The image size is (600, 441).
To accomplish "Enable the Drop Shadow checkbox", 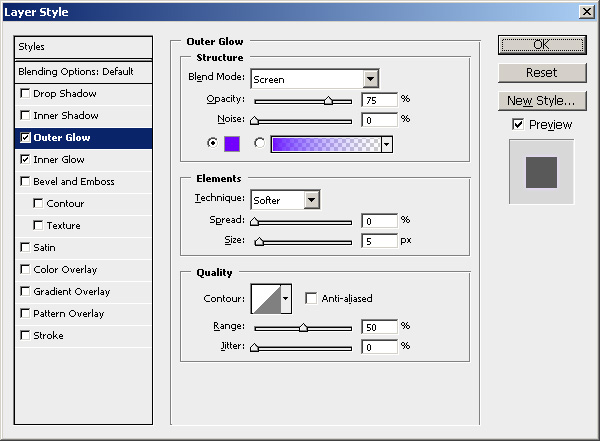I will pyautogui.click(x=25, y=93).
